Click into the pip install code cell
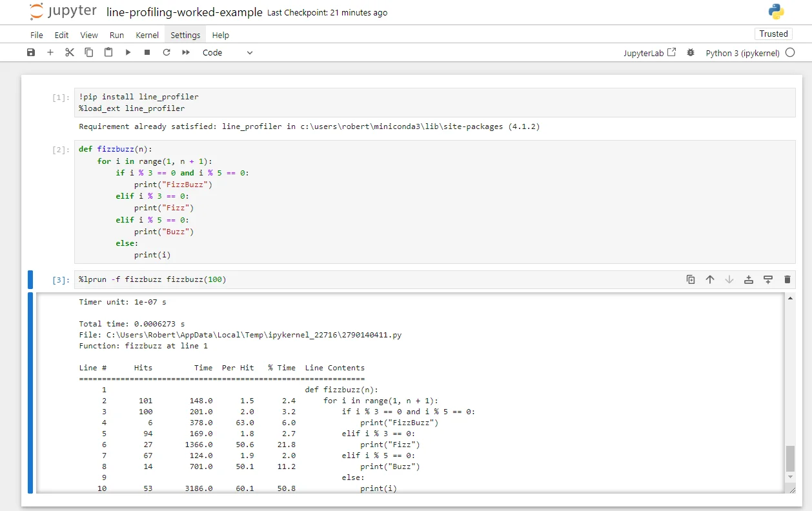The width and height of the screenshot is (812, 511). point(434,103)
